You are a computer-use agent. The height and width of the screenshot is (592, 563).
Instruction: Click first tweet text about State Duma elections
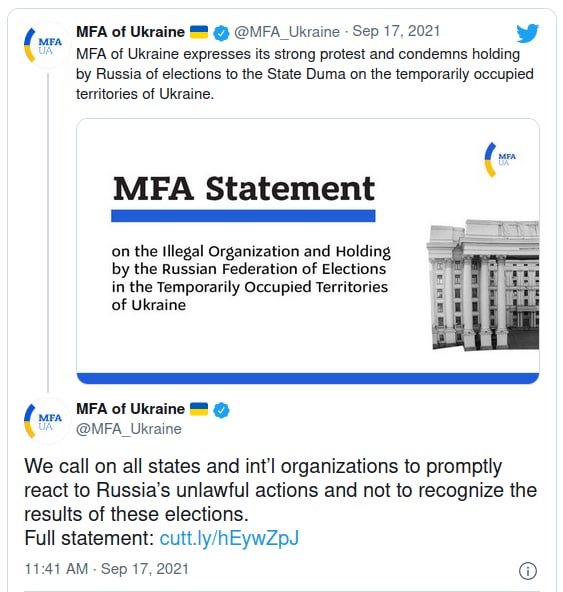(x=304, y=74)
